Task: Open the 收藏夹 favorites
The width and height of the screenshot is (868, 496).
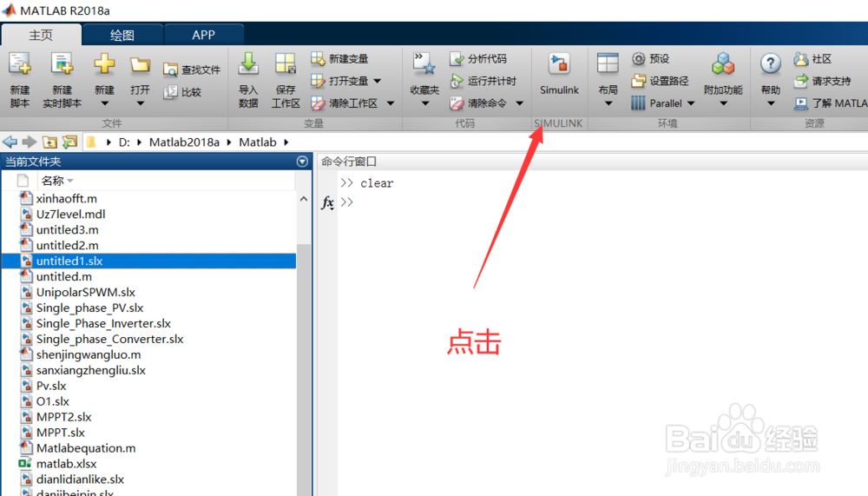Action: (x=424, y=81)
